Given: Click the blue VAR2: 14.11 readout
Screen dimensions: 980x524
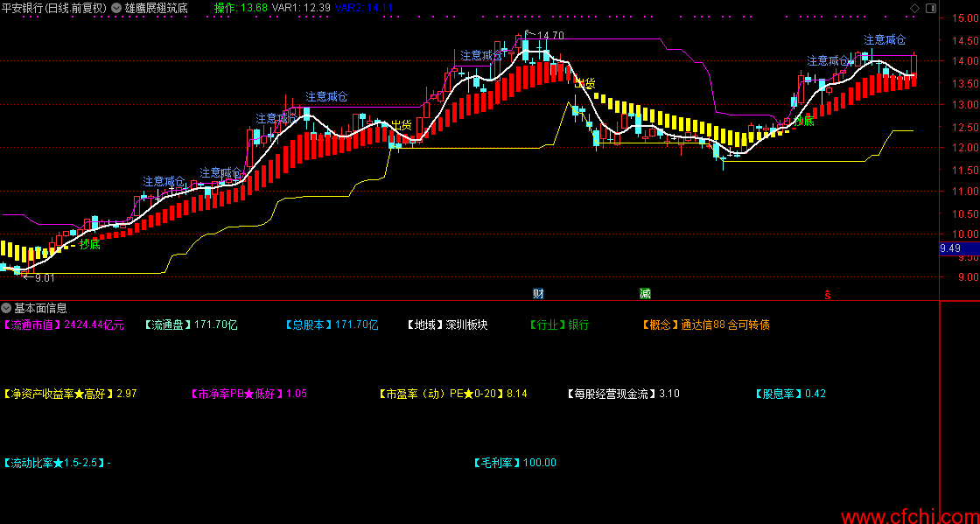Looking at the screenshot, I should tap(364, 8).
